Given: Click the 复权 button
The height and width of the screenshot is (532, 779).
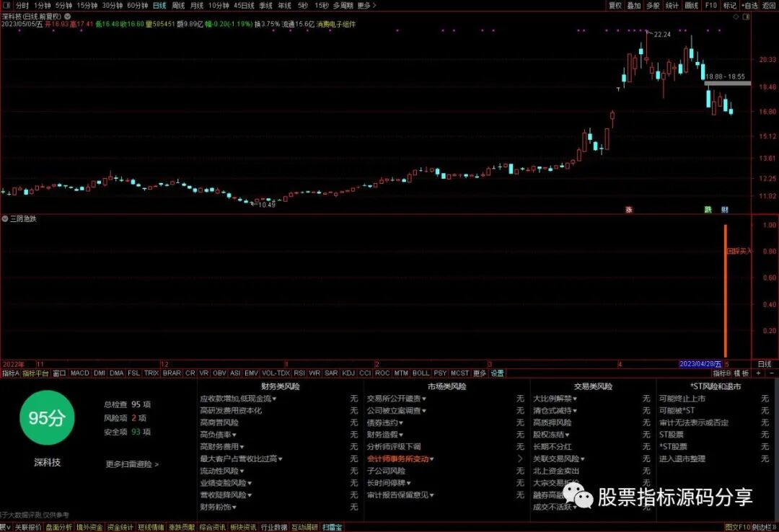Looking at the screenshot, I should click(615, 6).
